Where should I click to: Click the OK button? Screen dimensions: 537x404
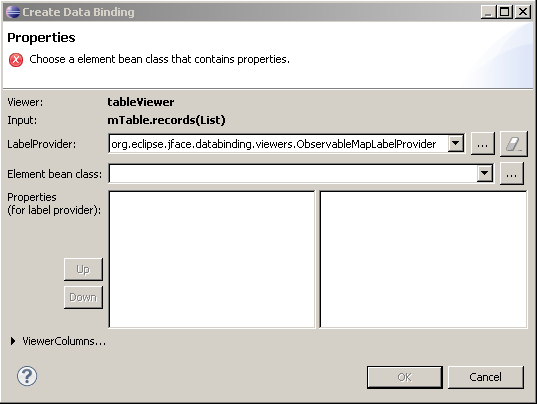coord(404,377)
